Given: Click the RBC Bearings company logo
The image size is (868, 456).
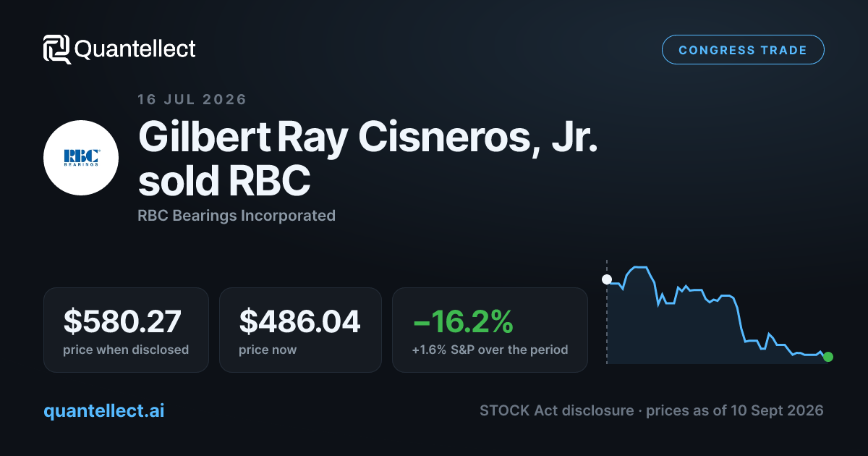Looking at the screenshot, I should (81, 158).
